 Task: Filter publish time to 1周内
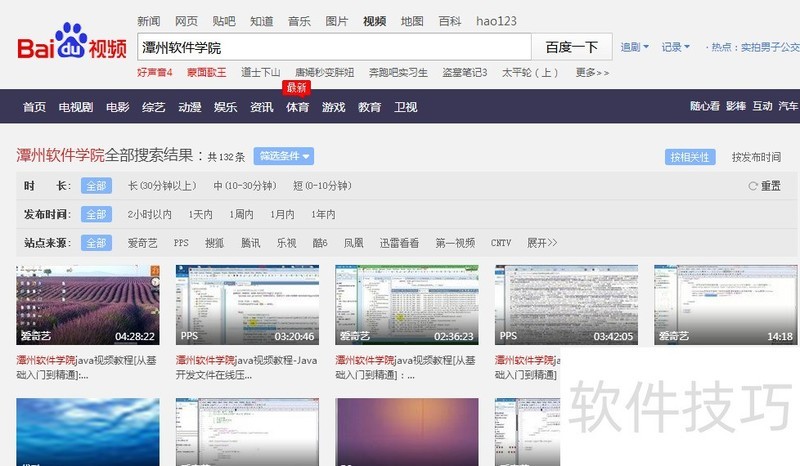point(241,214)
